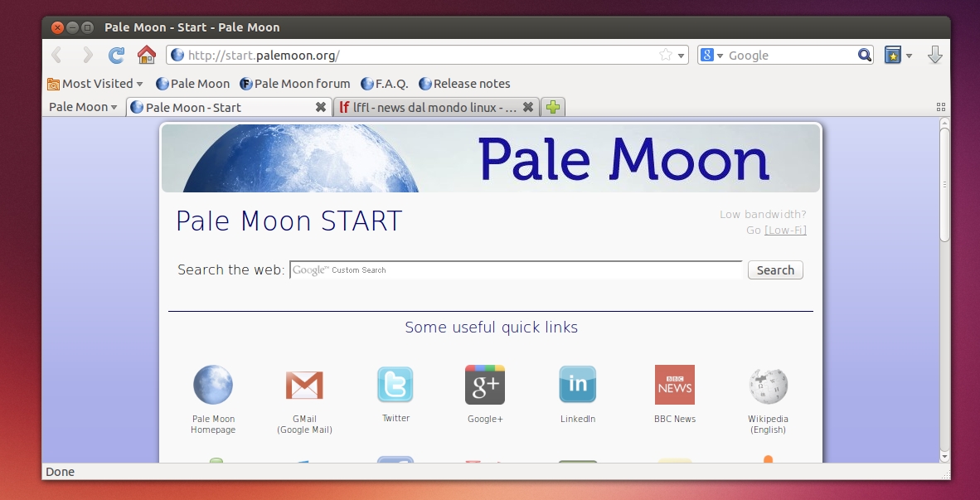Click the Forward navigation arrow
980x500 pixels.
coord(88,55)
